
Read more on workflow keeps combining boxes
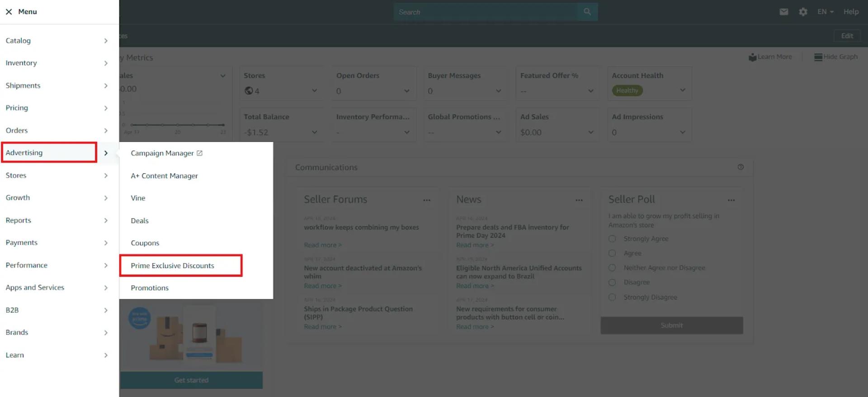coord(323,245)
